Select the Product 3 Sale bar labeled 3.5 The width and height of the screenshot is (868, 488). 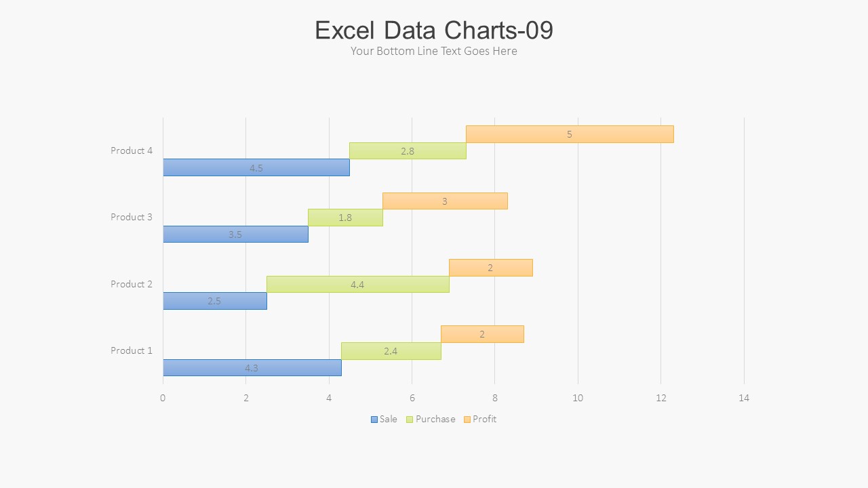pos(235,235)
